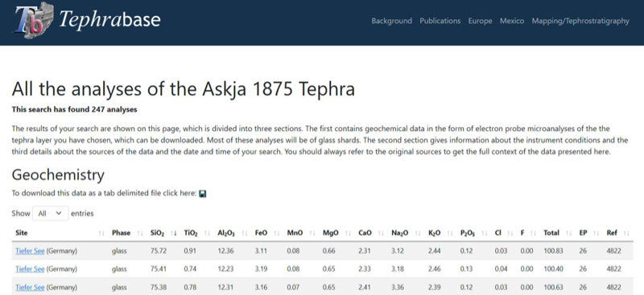Sort table by Total column
Viewport: 644px width, 295px height.
coord(558,232)
